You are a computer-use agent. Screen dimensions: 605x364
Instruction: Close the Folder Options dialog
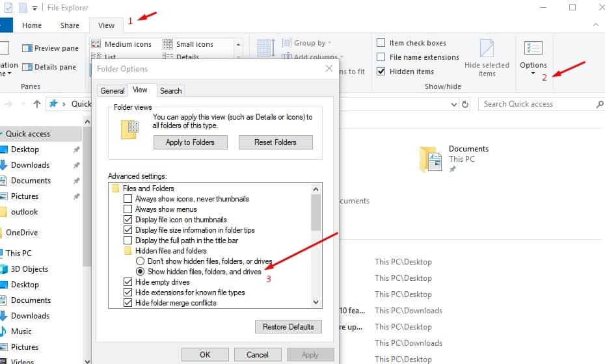(329, 69)
